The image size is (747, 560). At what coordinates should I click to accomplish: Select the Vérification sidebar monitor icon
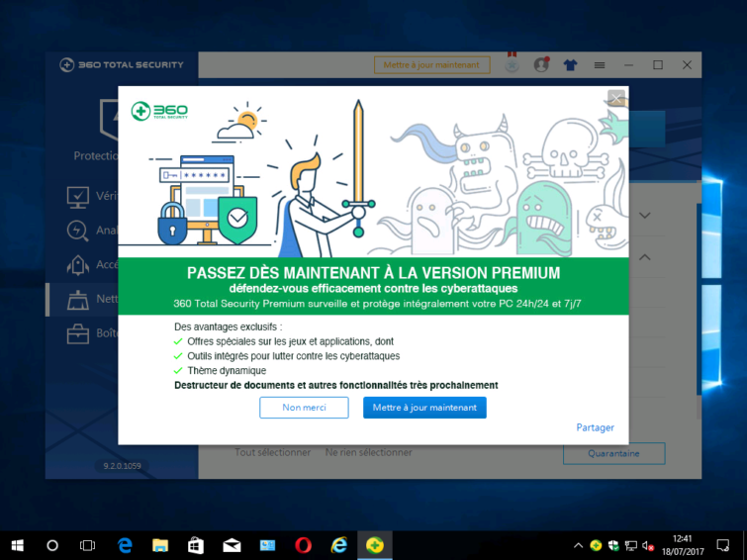tap(77, 197)
